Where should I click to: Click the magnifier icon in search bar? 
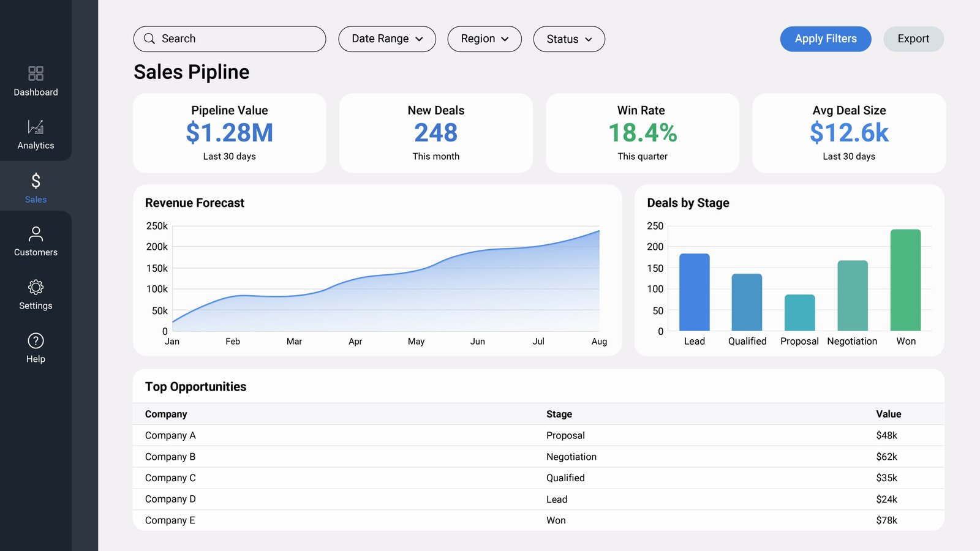[149, 39]
